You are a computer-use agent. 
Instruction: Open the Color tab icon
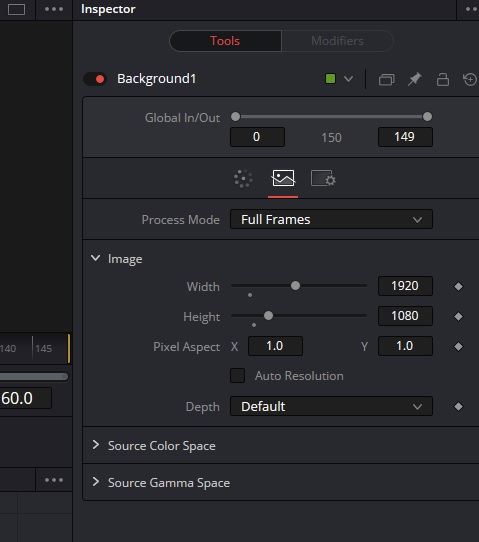tap(243, 179)
